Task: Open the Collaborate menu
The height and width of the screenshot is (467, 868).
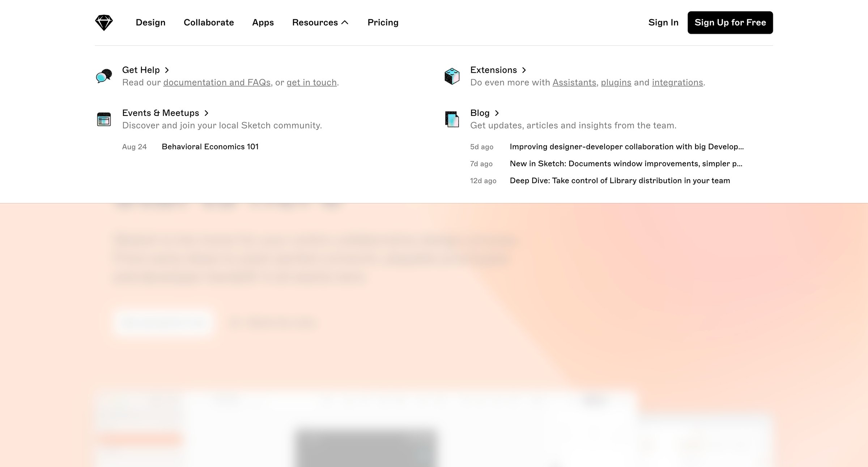Action: [209, 22]
